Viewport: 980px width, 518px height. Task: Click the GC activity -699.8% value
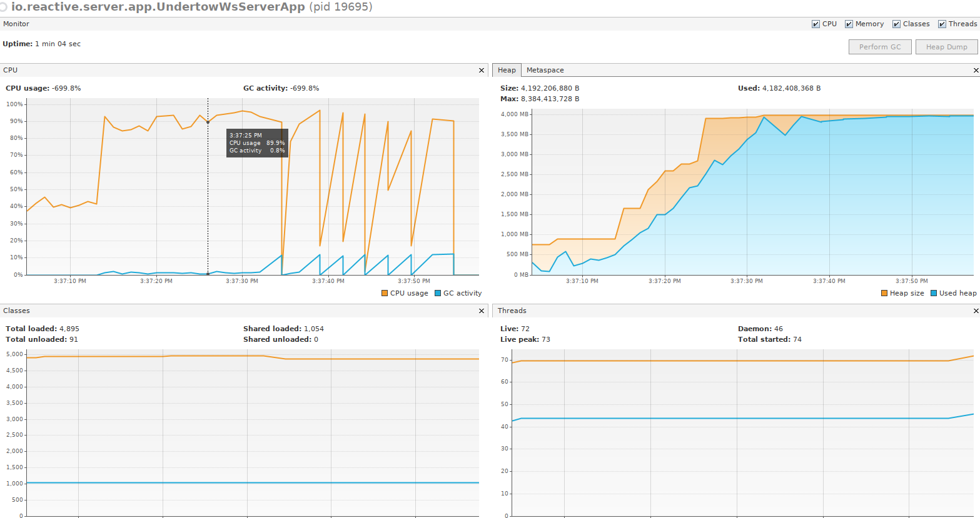tap(305, 88)
